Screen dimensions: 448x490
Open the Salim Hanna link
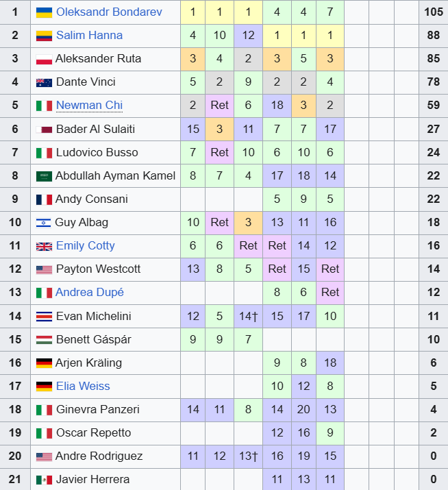[89, 35]
